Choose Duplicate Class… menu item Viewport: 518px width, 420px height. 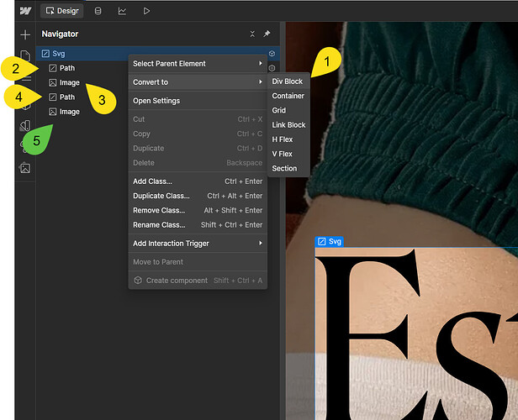tap(198, 196)
